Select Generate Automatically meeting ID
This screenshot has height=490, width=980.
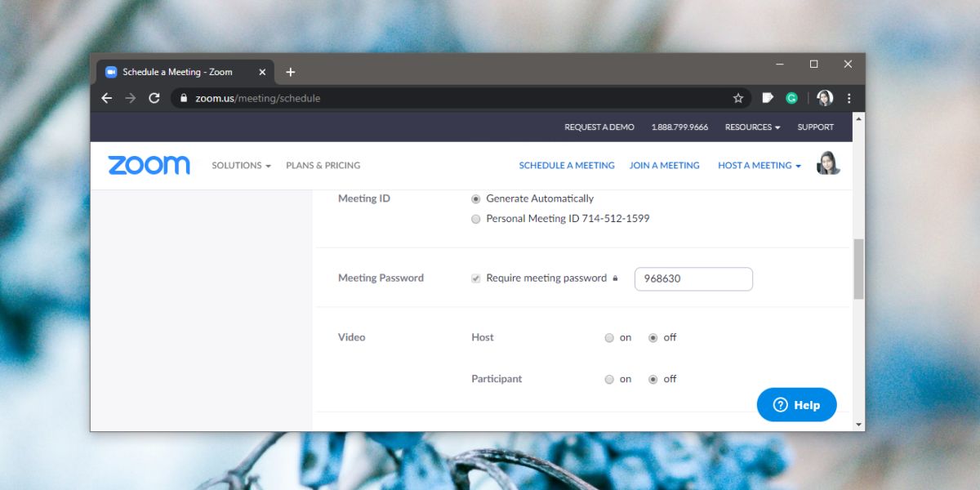click(476, 198)
